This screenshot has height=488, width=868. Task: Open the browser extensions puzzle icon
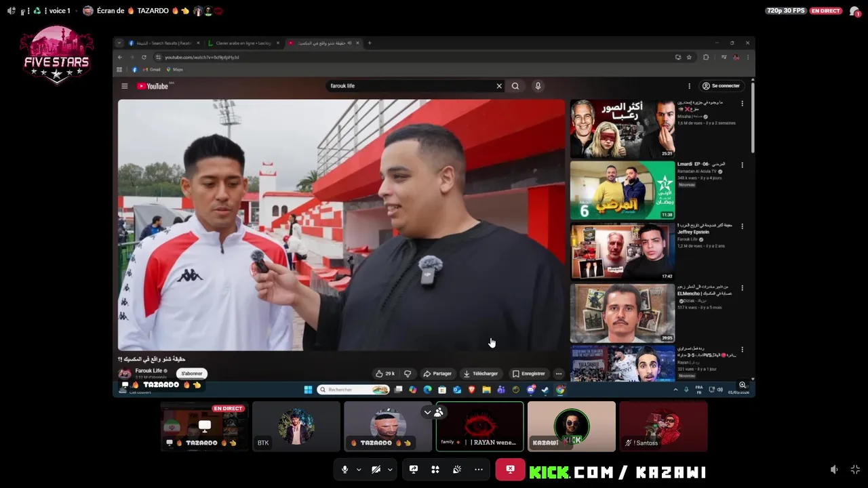point(706,57)
